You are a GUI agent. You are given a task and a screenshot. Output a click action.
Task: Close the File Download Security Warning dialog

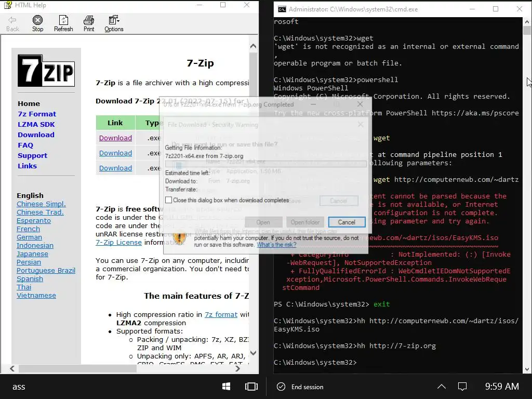pyautogui.click(x=361, y=125)
